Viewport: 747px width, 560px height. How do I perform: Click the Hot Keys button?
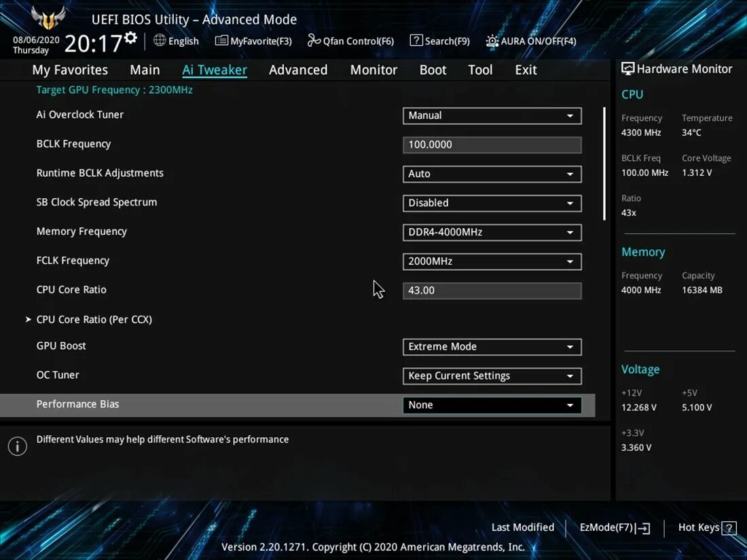(x=707, y=527)
